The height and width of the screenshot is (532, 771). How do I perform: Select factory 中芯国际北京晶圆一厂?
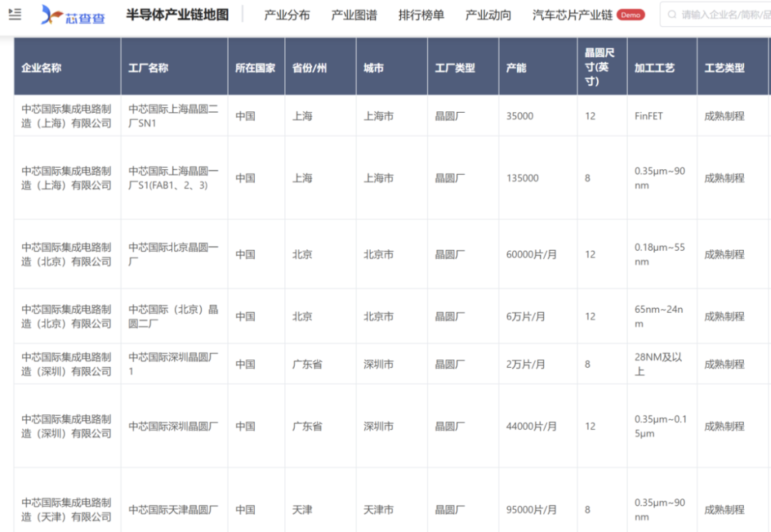173,254
